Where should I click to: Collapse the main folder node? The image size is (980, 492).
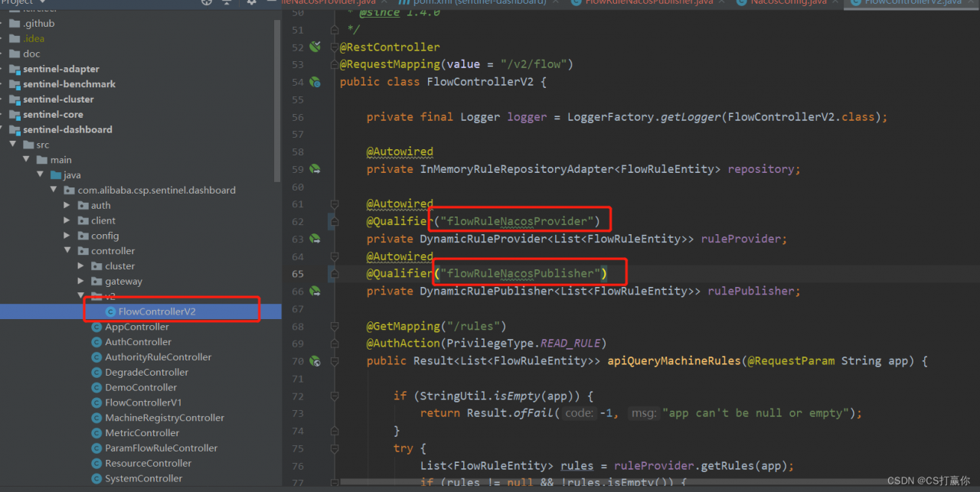tap(26, 159)
